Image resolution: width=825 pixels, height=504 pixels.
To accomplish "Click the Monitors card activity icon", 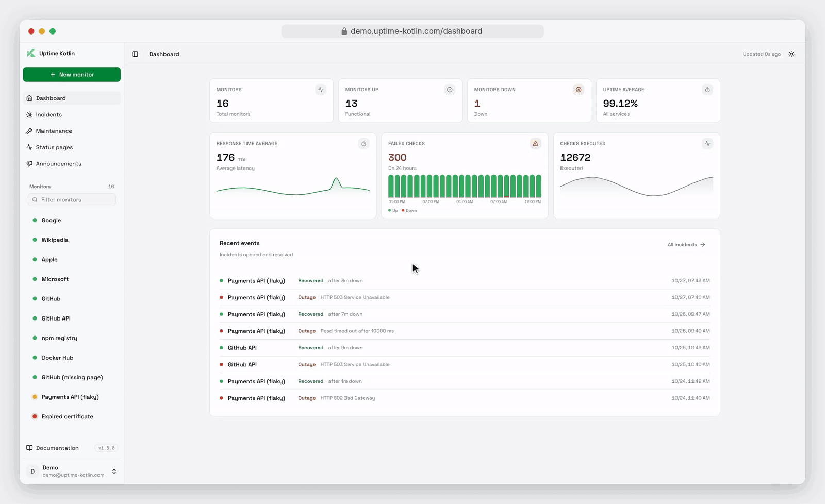I will click(x=321, y=90).
